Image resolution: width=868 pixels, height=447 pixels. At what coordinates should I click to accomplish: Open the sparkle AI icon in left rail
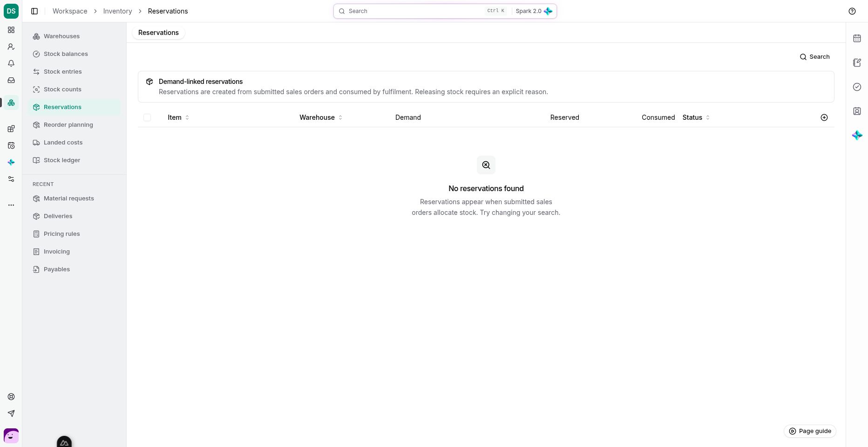[x=11, y=162]
